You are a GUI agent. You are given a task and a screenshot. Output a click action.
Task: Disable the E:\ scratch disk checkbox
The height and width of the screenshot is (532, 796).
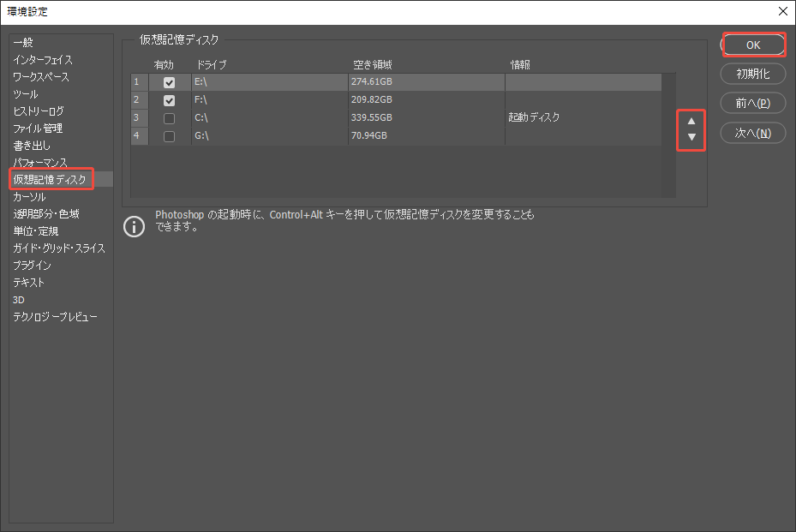point(170,81)
